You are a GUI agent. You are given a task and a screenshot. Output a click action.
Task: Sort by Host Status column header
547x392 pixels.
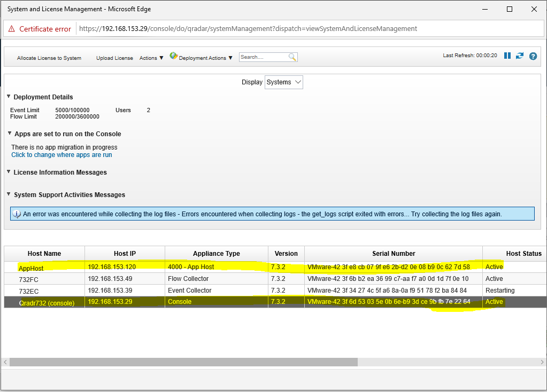point(515,254)
